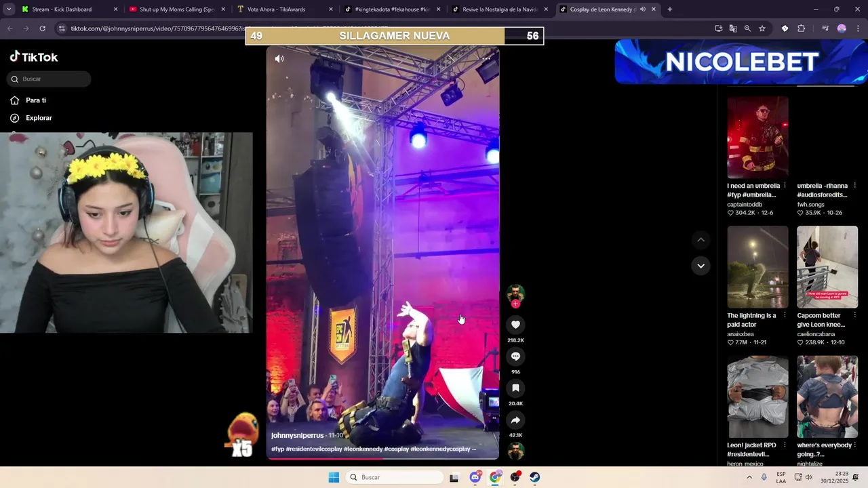
Task: Open the tab search dropdown
Action: [x=8, y=9]
